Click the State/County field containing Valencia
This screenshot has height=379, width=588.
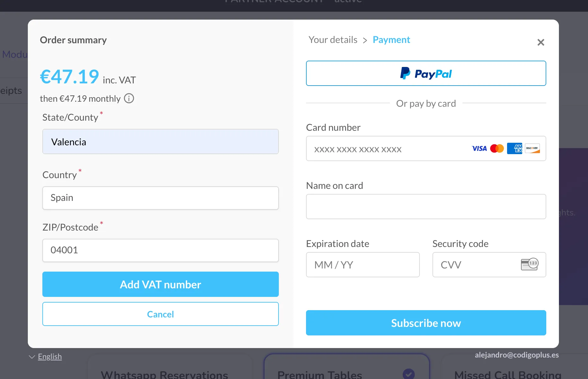pos(160,142)
